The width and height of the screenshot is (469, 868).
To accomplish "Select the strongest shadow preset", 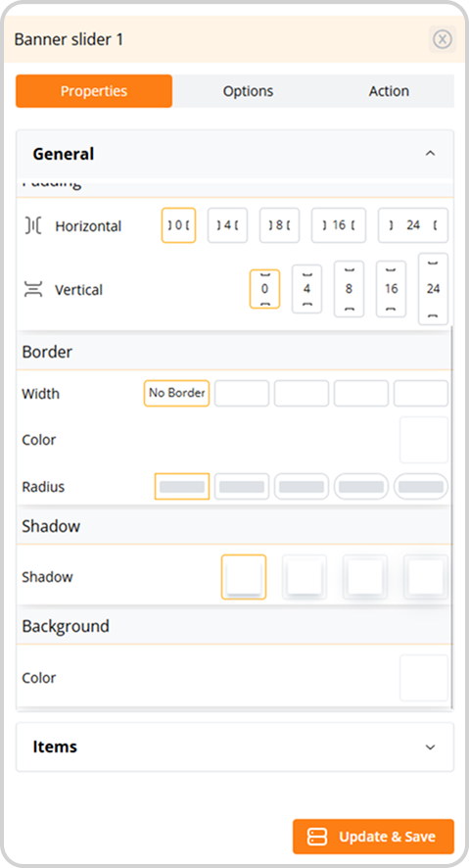I will coord(426,577).
